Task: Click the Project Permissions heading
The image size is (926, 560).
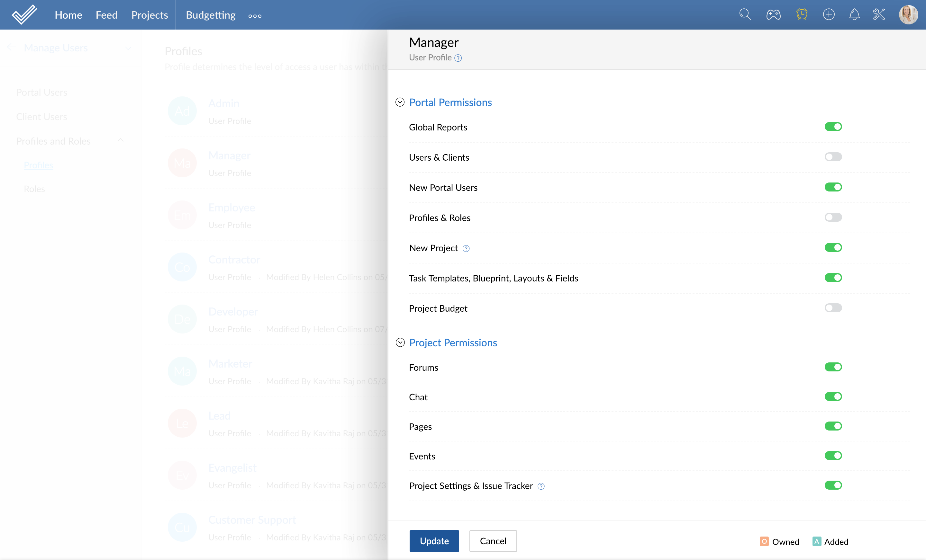Action: 453,342
